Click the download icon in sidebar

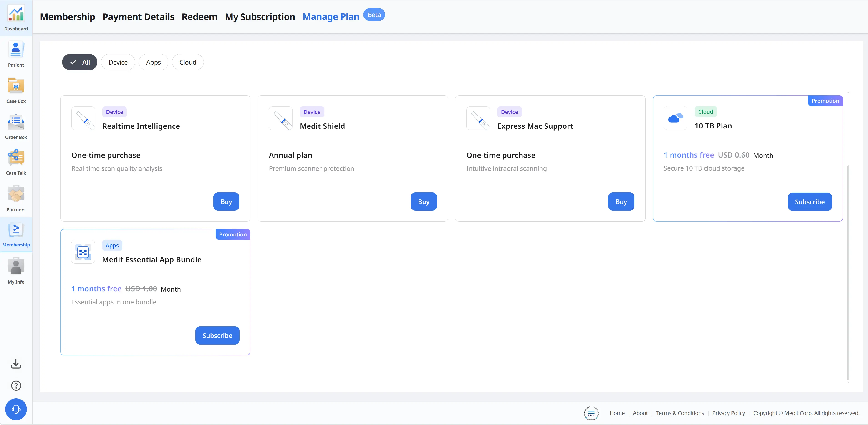16,364
